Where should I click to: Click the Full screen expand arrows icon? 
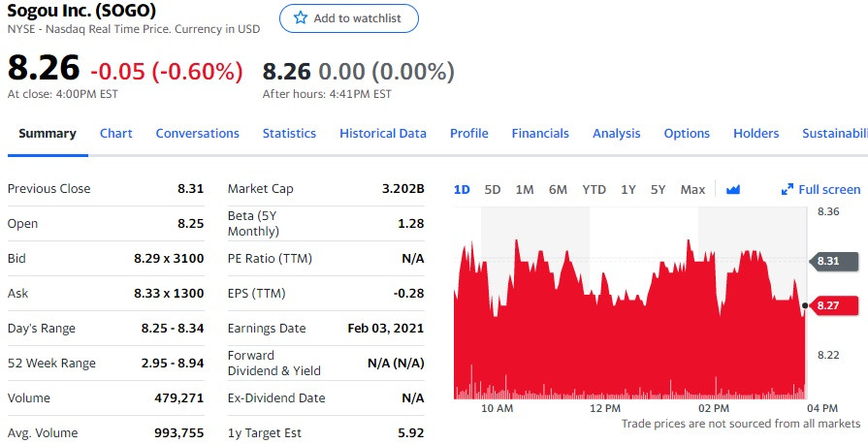click(788, 190)
